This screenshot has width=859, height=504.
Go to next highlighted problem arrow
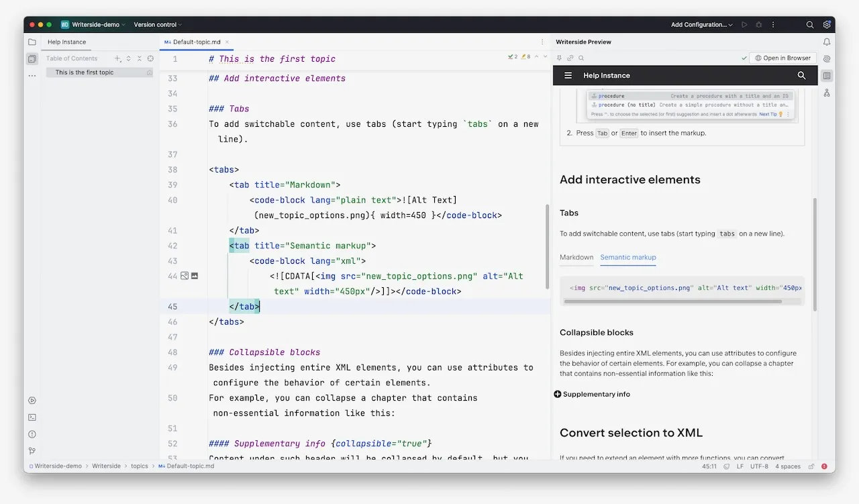tap(544, 58)
